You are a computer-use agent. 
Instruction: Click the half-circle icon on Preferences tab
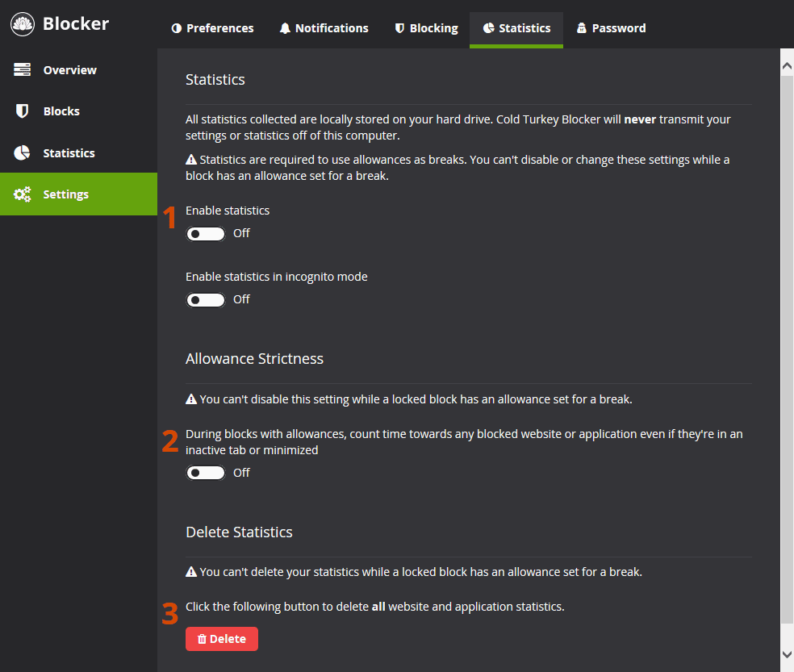coord(177,28)
